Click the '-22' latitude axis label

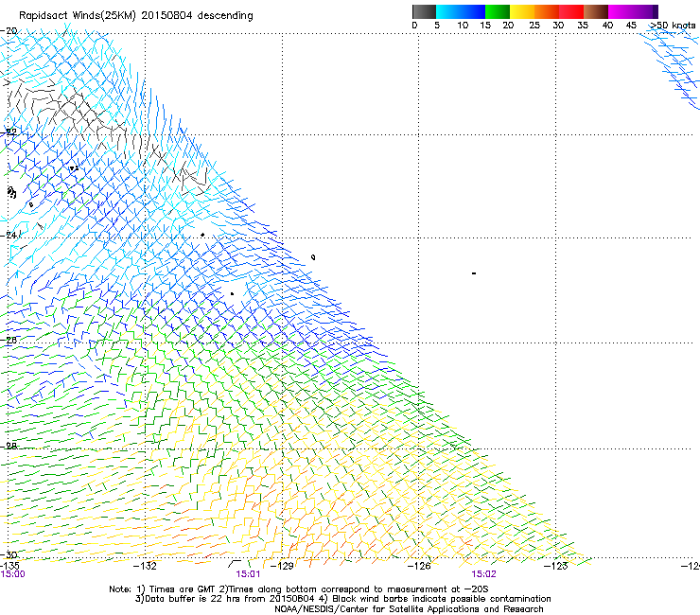click(x=9, y=132)
